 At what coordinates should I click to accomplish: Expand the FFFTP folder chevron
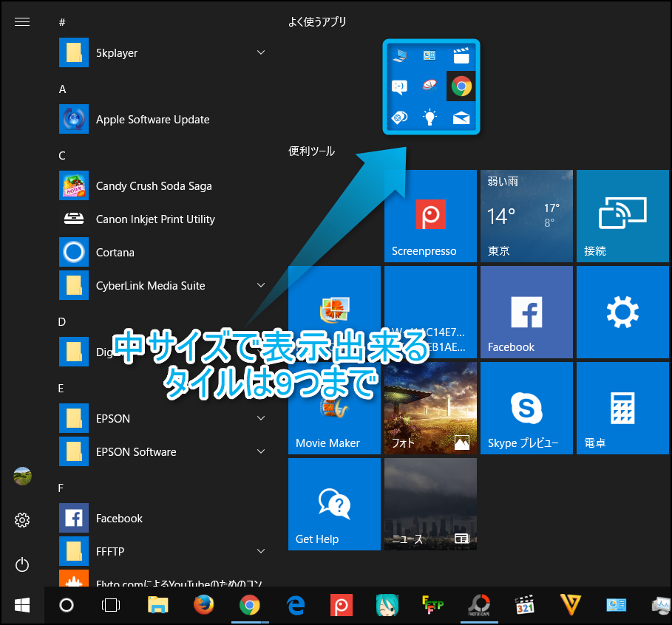260,551
